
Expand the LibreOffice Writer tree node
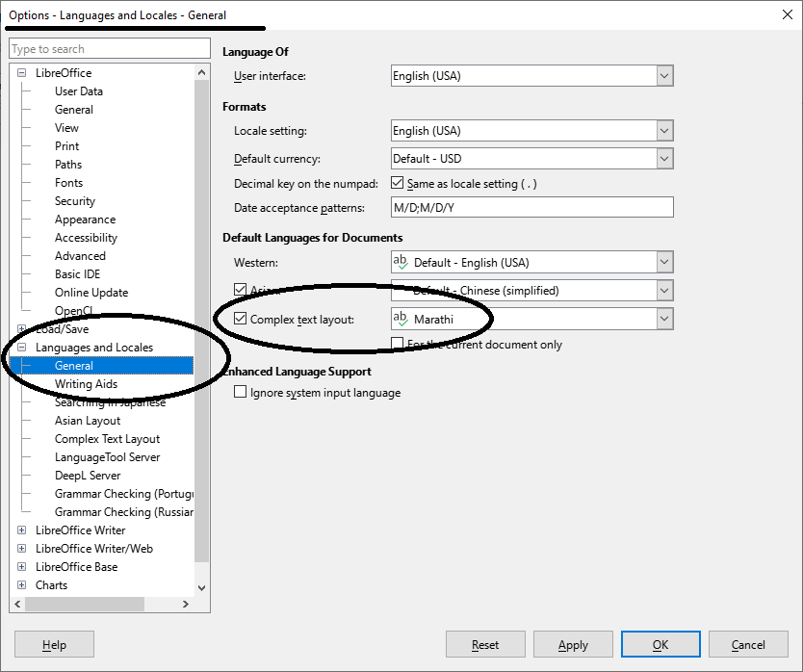point(22,530)
